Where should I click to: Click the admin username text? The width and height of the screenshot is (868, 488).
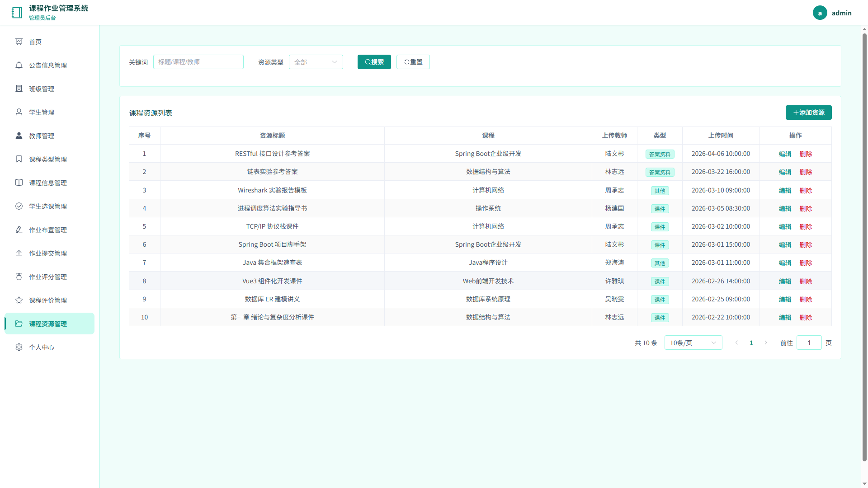pos(841,13)
